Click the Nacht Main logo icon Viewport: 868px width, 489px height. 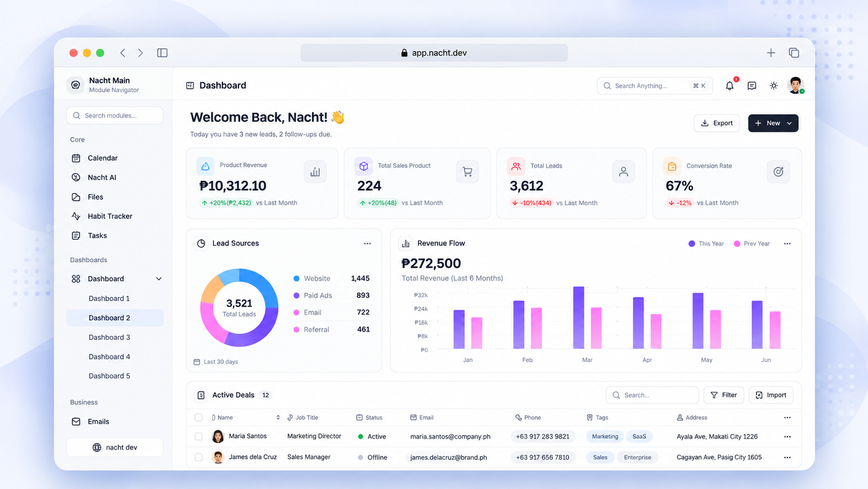76,85
